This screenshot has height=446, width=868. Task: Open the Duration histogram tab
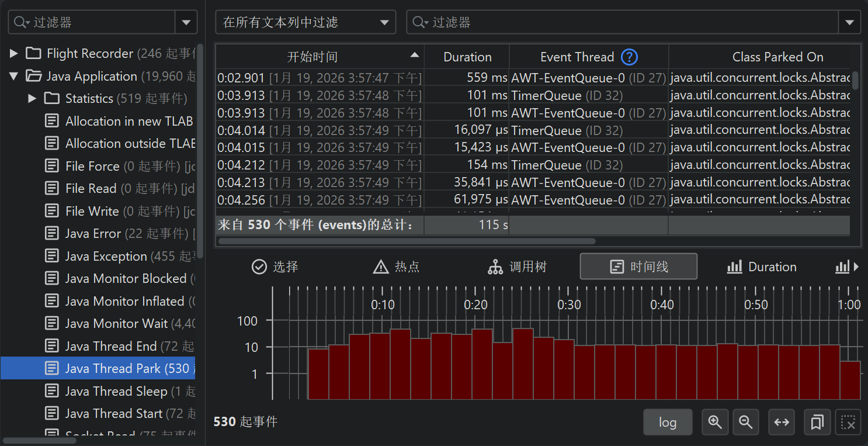coord(762,267)
